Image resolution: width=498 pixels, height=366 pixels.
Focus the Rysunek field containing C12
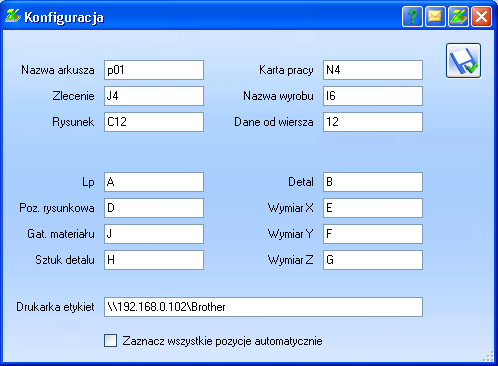click(154, 122)
